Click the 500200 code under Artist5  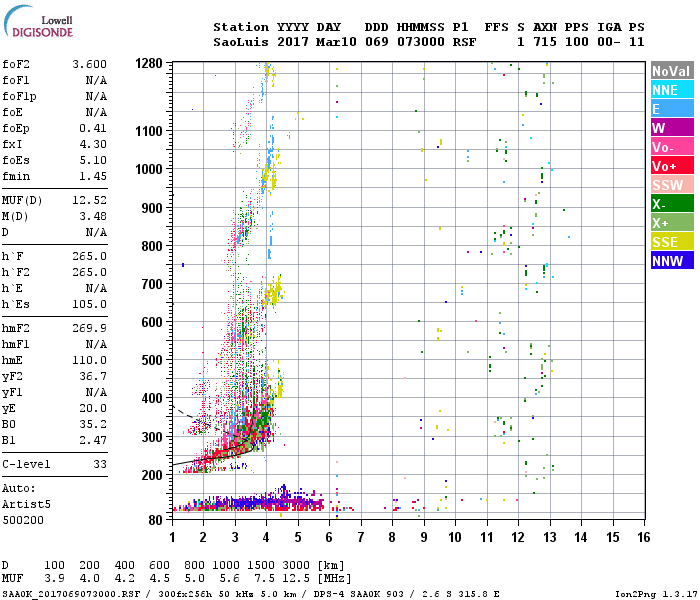(23, 520)
